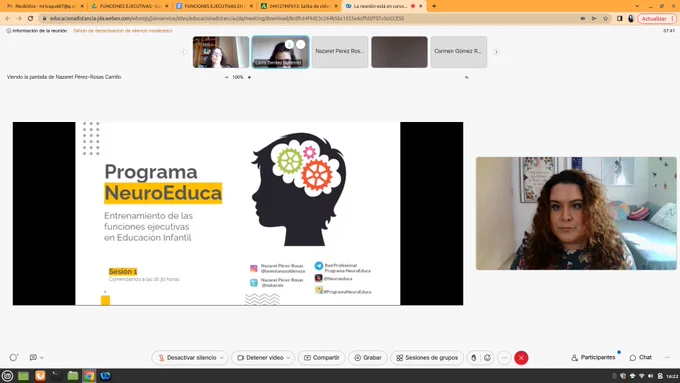Select the first participant video thumbnail with bookshelf
The width and height of the screenshot is (680, 383).
[x=221, y=52]
